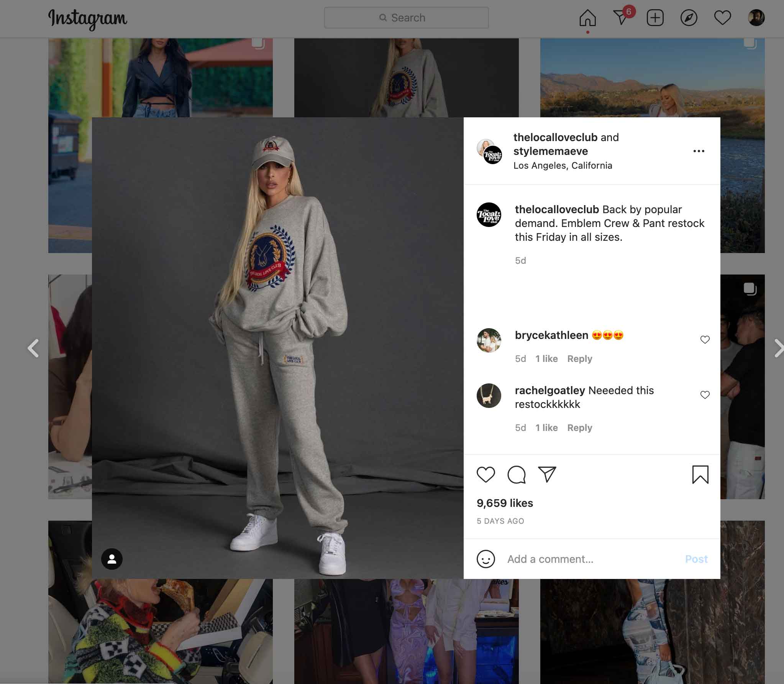Screen dimensions: 784x684
Task: Reply to rachelgoatley's comment
Action: click(x=579, y=428)
